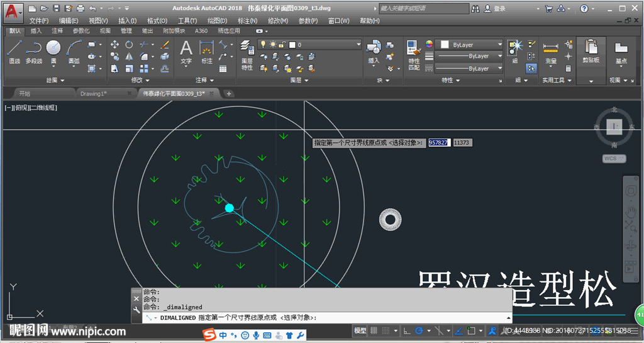
Task: Open the layer name dropdown showing 0
Action: point(309,44)
